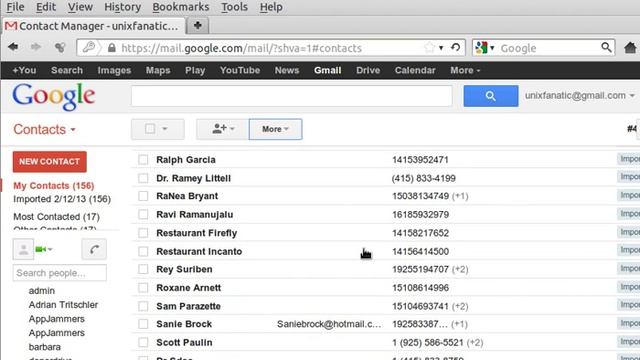Open My Contacts (156) group
This screenshot has height=360, width=640.
[x=53, y=186]
